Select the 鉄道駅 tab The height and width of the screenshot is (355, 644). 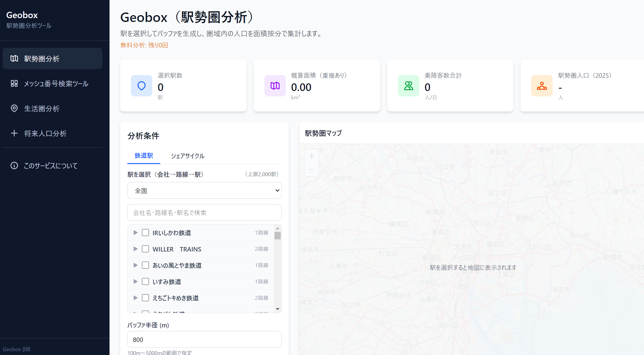click(144, 156)
